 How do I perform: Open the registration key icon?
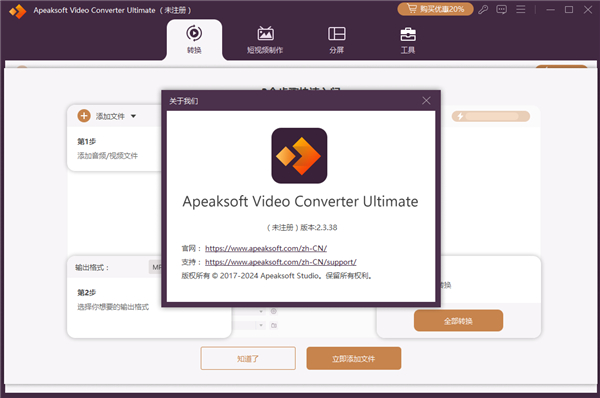tap(483, 9)
